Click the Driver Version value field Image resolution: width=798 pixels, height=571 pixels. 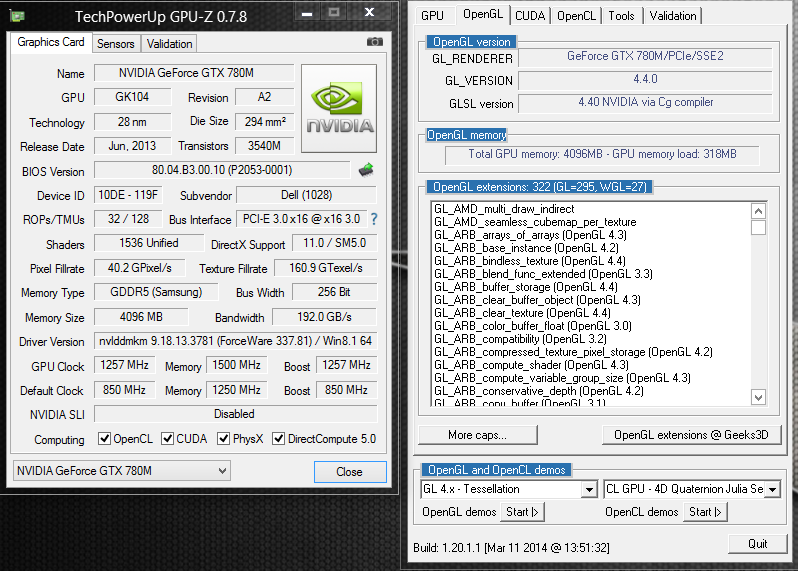coord(236,341)
